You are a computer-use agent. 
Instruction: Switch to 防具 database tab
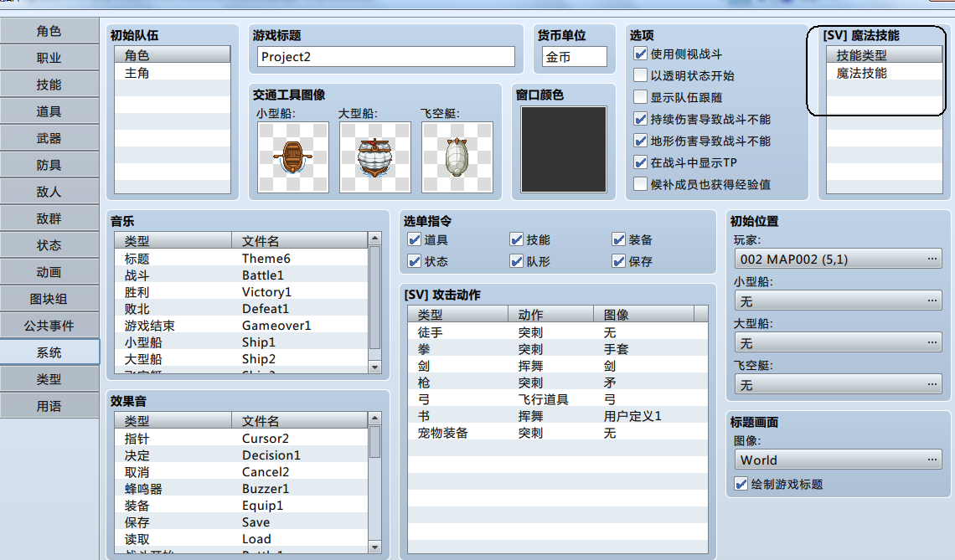coord(49,165)
